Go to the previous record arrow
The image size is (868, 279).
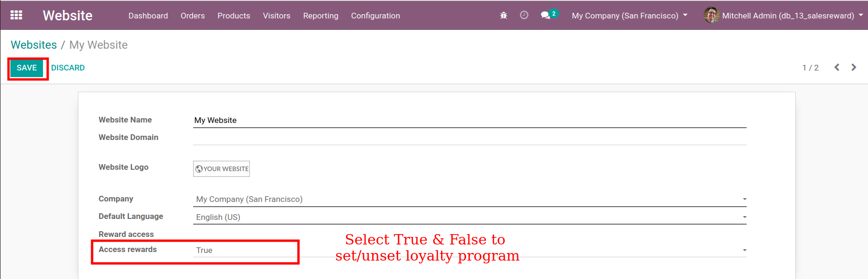pos(836,68)
